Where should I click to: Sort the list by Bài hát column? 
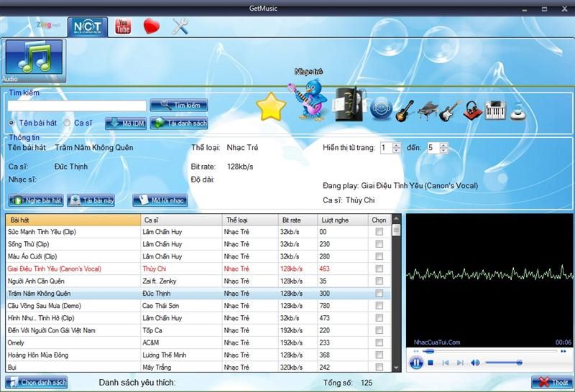tap(72, 219)
